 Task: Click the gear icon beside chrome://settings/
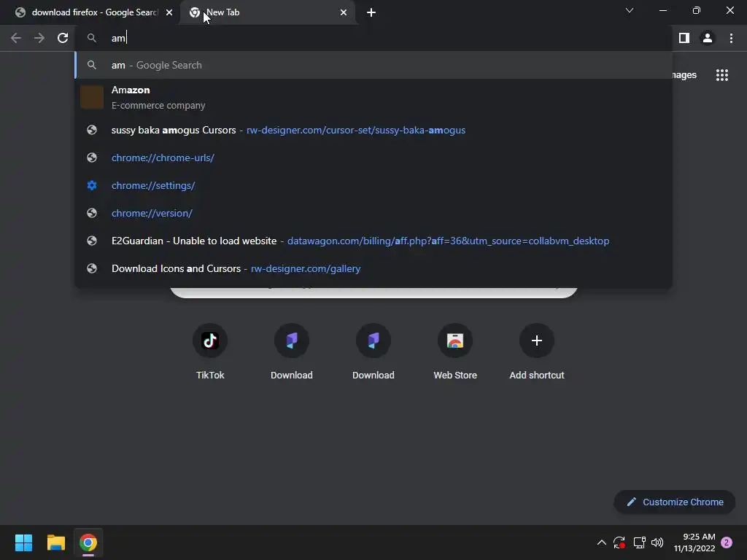click(x=92, y=185)
